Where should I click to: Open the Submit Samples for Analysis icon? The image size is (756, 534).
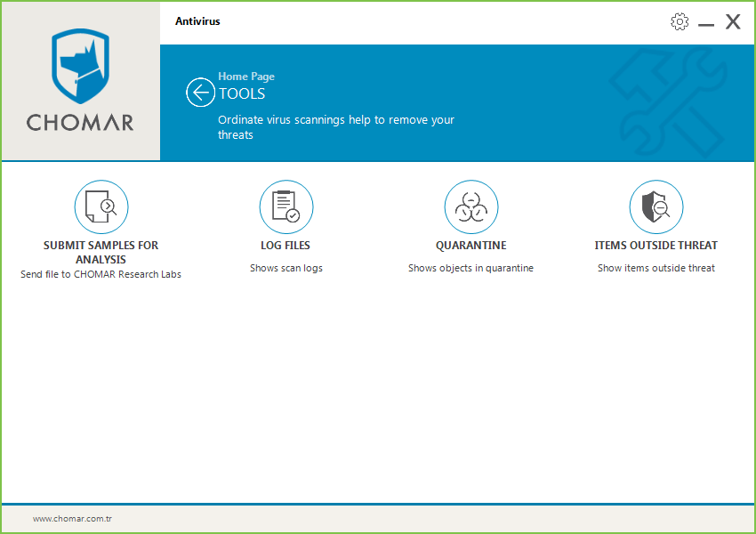101,207
